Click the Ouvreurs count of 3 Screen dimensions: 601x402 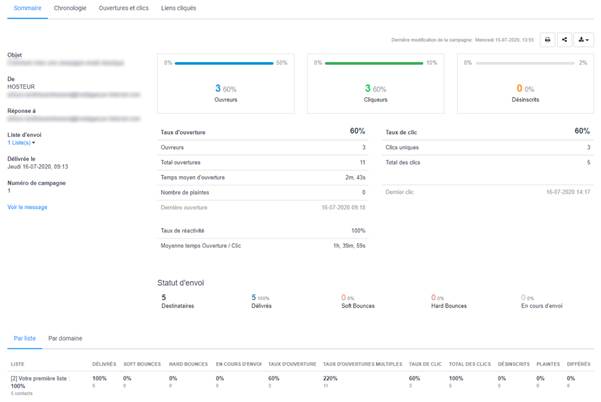218,89
